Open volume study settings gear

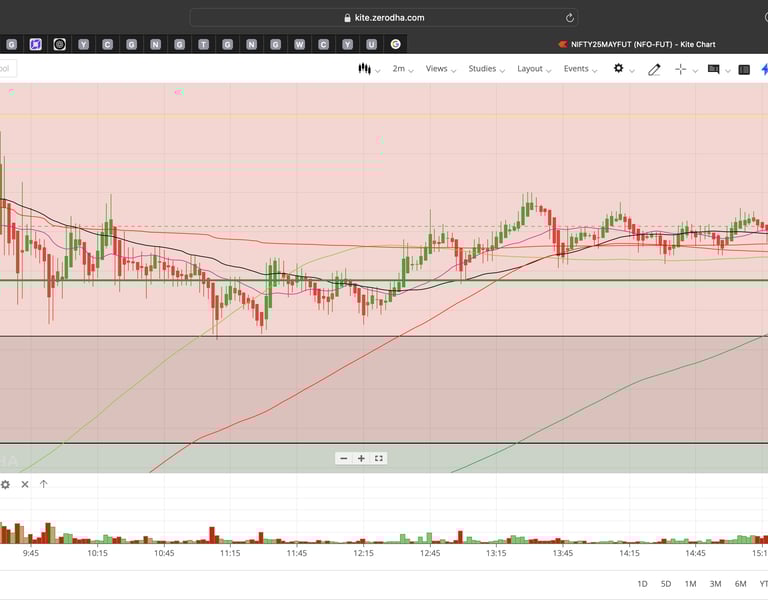(x=5, y=484)
